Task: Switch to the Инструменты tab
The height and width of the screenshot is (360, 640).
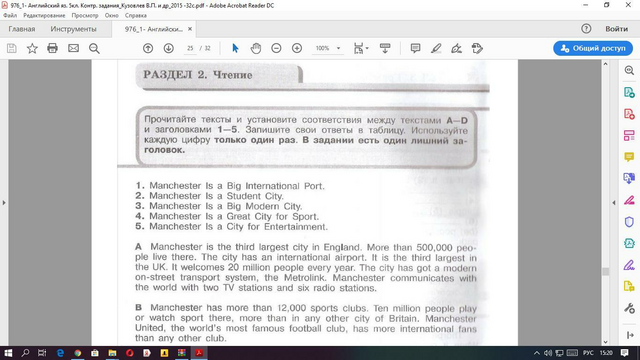Action: 73,29
